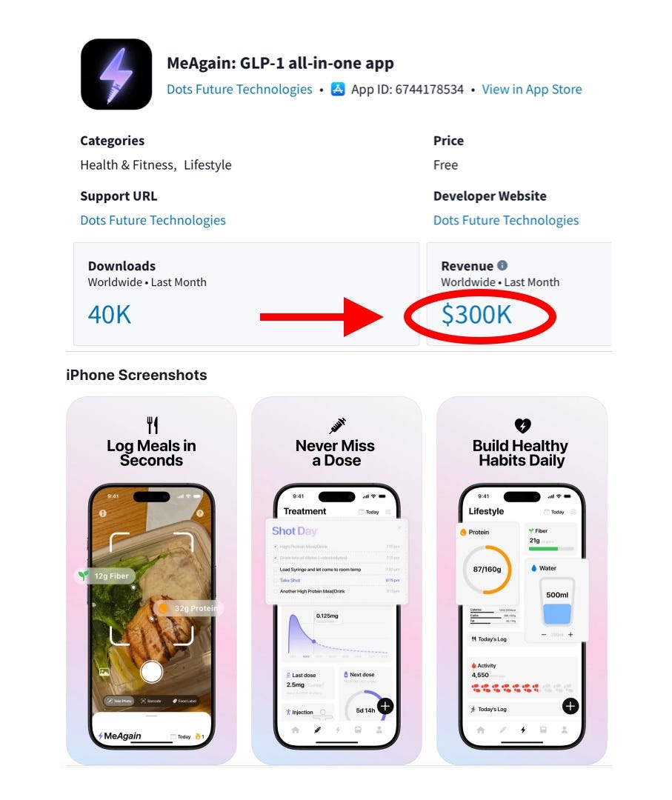Image resolution: width=672 pixels, height=800 pixels.
Task: Click the MeAgain lightning bolt app icon
Action: [116, 74]
